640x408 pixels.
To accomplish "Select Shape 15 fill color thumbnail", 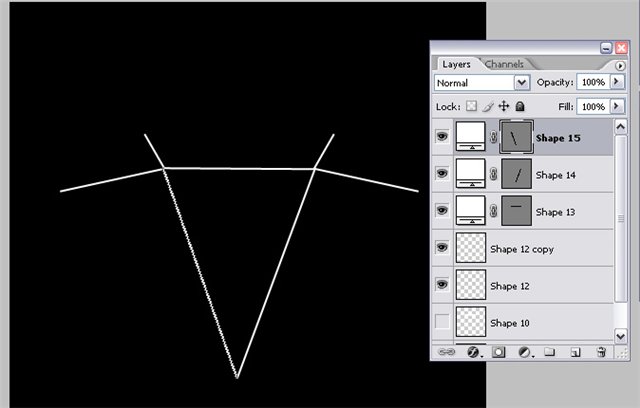I will click(471, 136).
